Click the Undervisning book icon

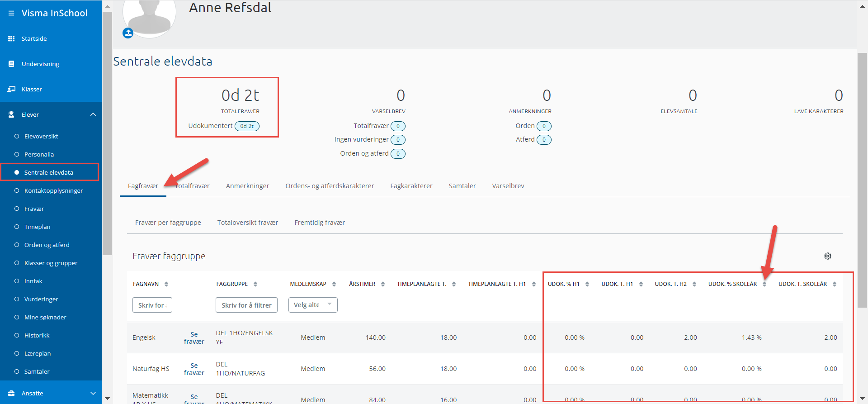pyautogui.click(x=11, y=64)
